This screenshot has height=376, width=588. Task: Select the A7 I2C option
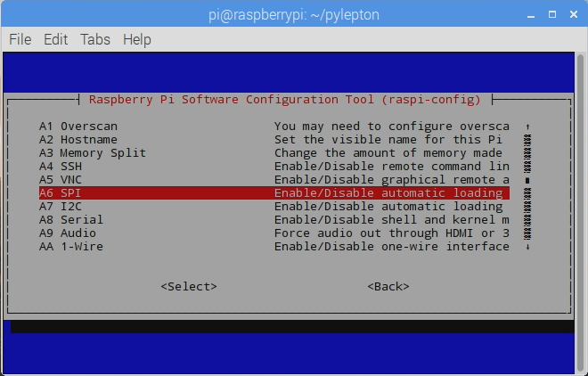pyautogui.click(x=274, y=207)
